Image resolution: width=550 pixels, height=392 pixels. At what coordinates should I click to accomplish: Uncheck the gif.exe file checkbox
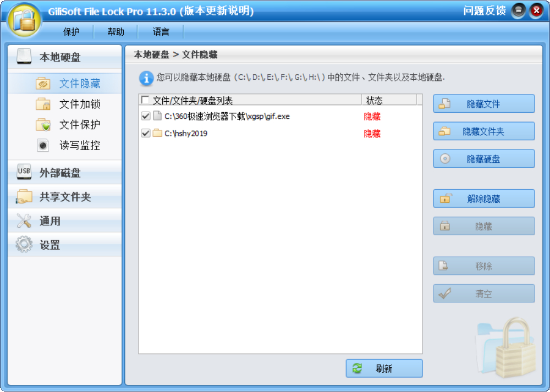145,116
